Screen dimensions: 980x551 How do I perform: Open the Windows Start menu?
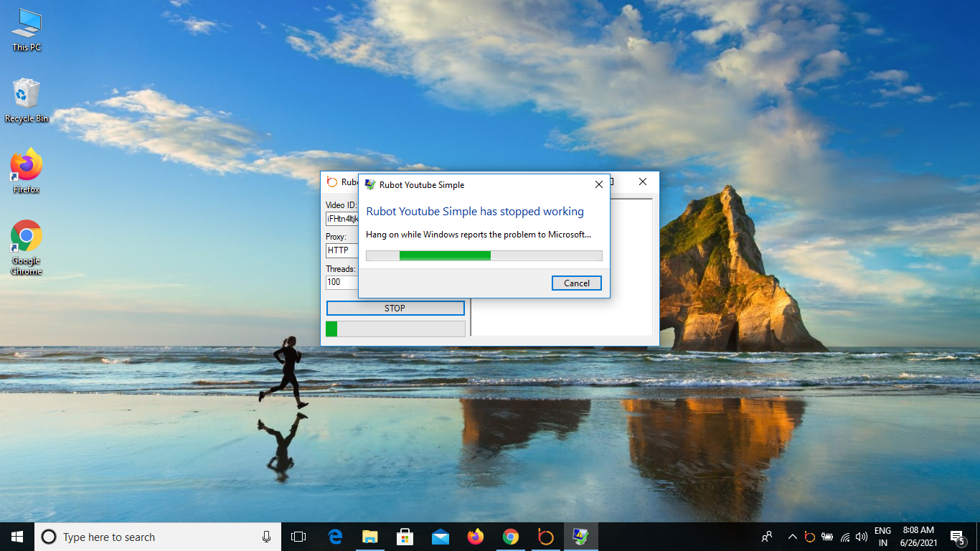[17, 537]
